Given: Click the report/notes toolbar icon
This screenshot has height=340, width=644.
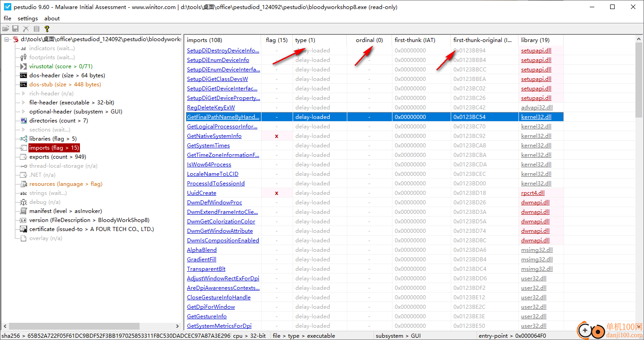Looking at the screenshot, I should (37, 28).
